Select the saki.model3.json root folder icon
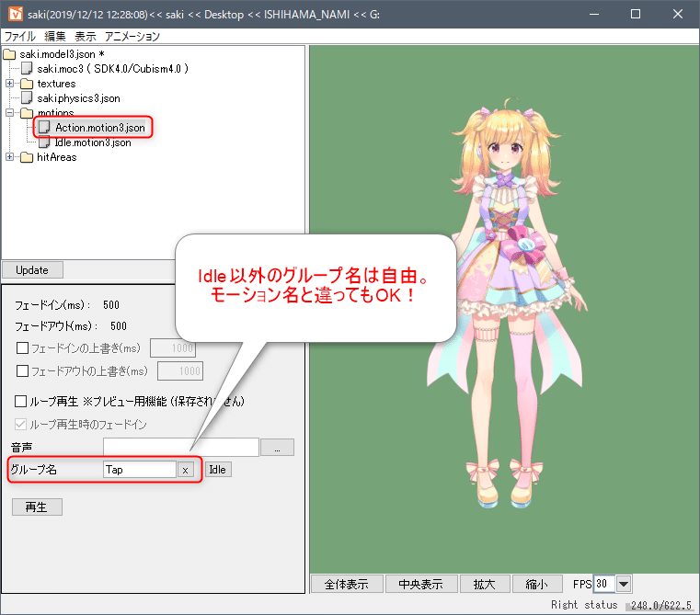700x615 pixels. [x=9, y=54]
